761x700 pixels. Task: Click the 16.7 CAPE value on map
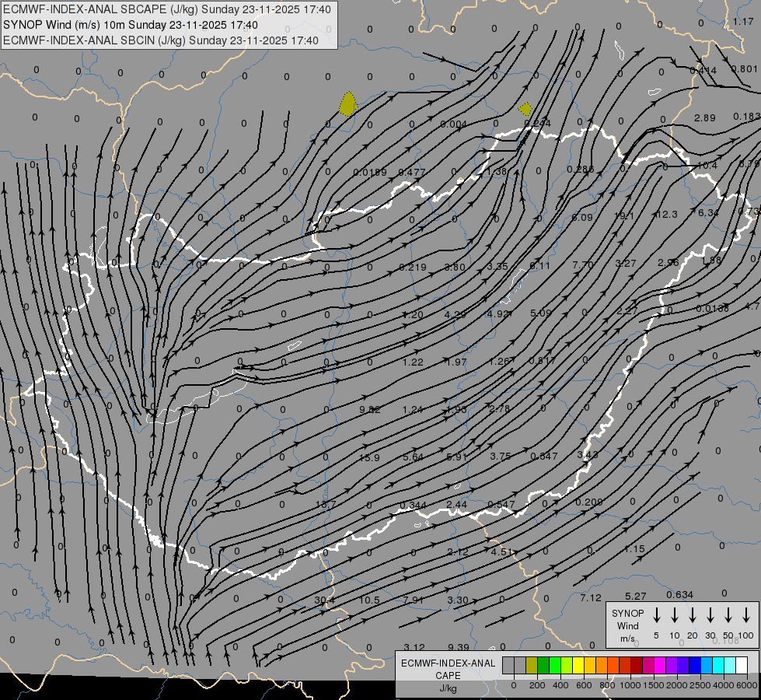326,505
